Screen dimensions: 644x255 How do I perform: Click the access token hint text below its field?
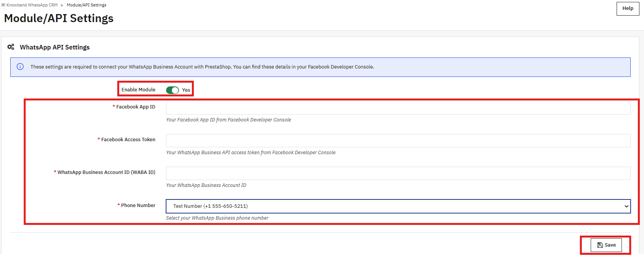click(251, 153)
